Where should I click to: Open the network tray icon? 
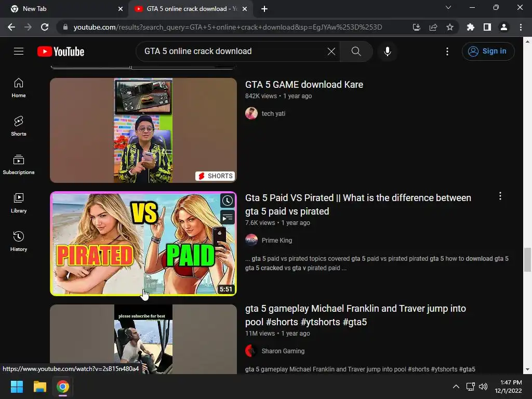coord(471,387)
